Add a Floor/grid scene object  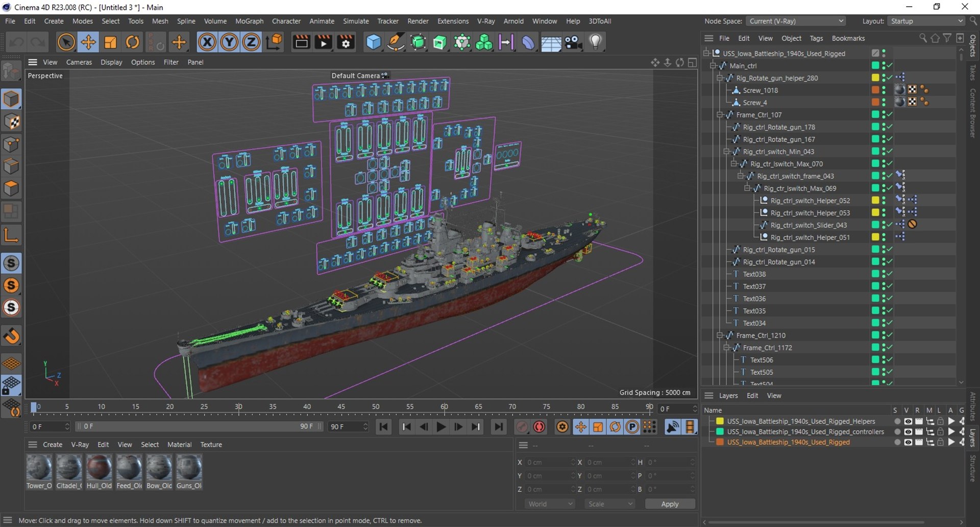551,42
